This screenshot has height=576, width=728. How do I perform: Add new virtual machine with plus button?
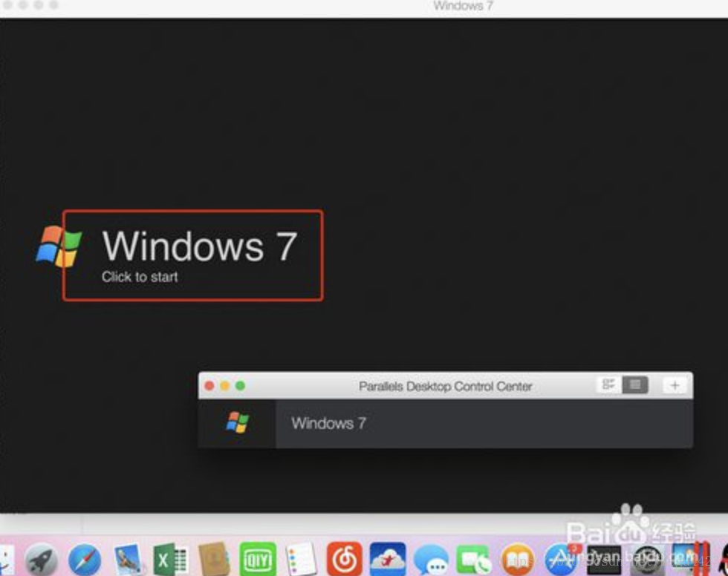pyautogui.click(x=675, y=385)
